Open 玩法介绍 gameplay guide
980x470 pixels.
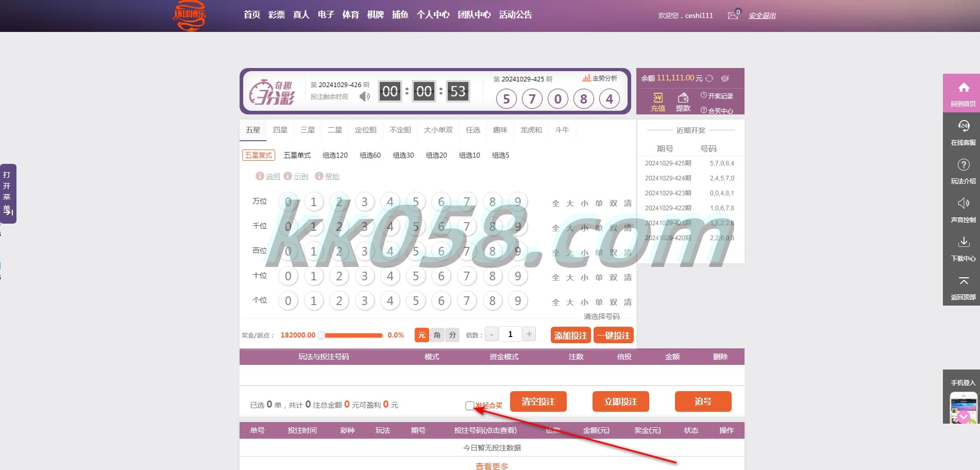click(963, 171)
